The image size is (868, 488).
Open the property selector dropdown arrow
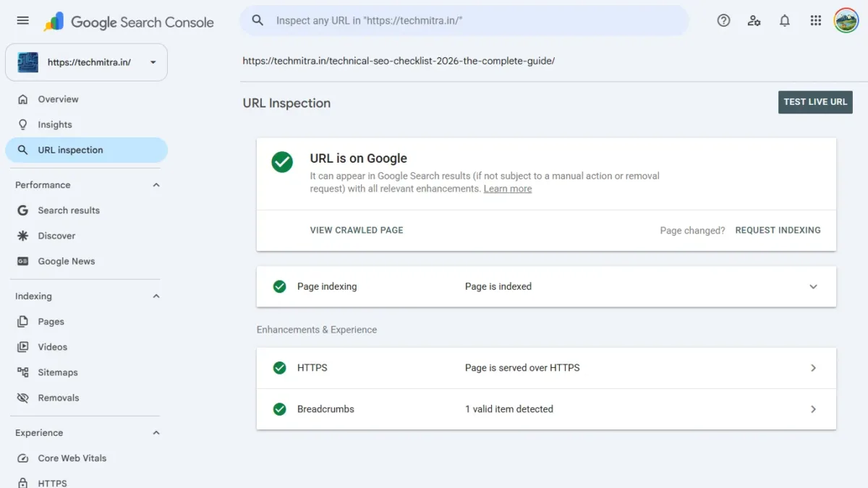click(153, 62)
